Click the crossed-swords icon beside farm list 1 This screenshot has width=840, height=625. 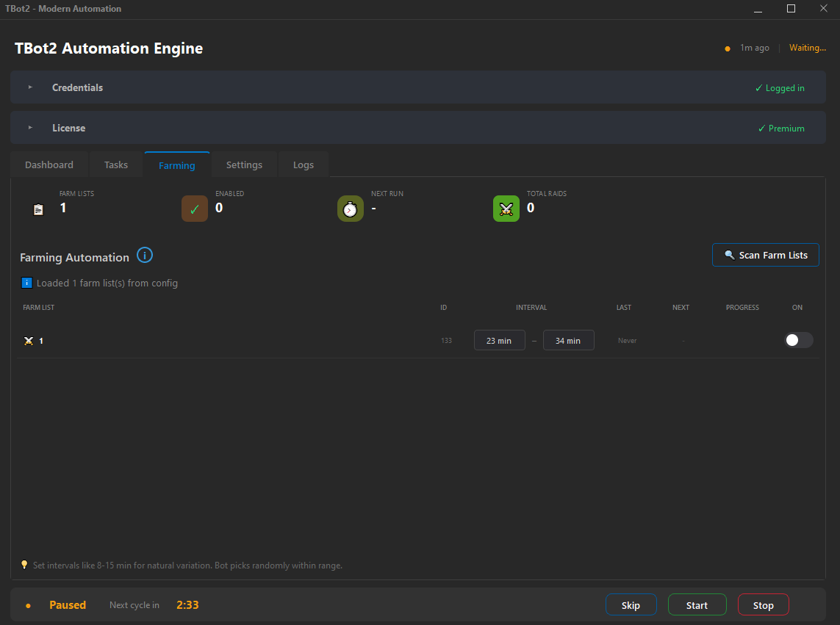[x=29, y=340]
